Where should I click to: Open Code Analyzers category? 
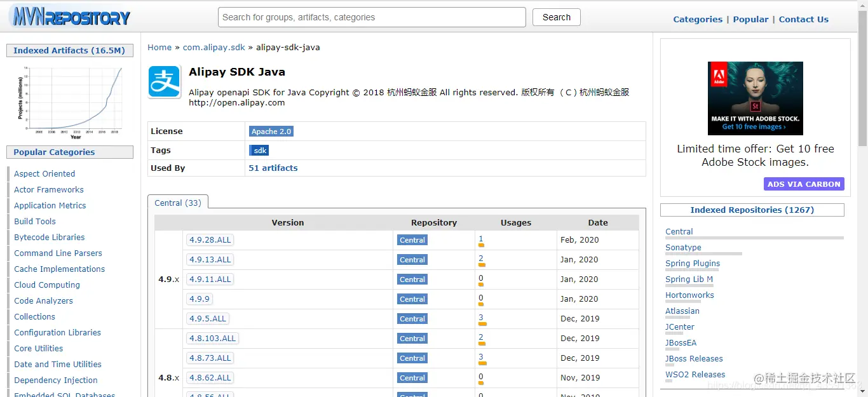pos(43,300)
